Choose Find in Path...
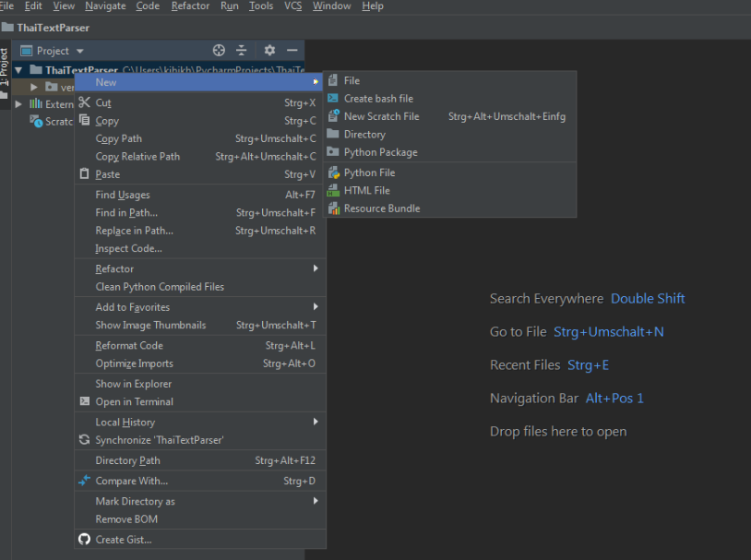Image resolution: width=751 pixels, height=560 pixels. pos(200,213)
